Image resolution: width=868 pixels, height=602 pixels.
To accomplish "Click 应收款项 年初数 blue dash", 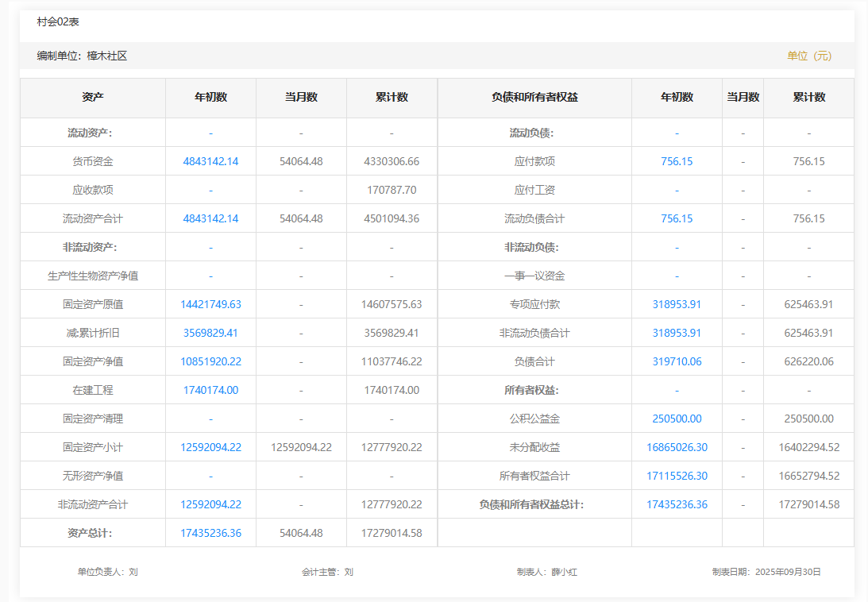I will click(210, 191).
